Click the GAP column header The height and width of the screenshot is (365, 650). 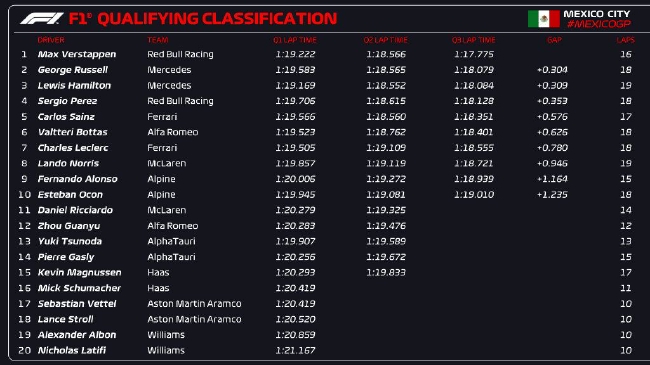pos(554,40)
